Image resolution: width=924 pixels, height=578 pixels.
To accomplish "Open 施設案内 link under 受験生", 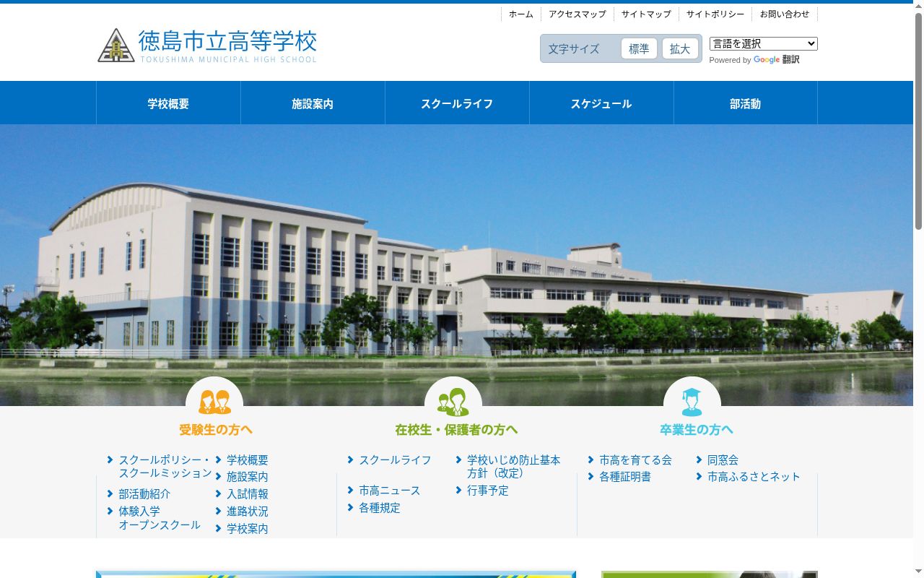I will click(x=248, y=477).
